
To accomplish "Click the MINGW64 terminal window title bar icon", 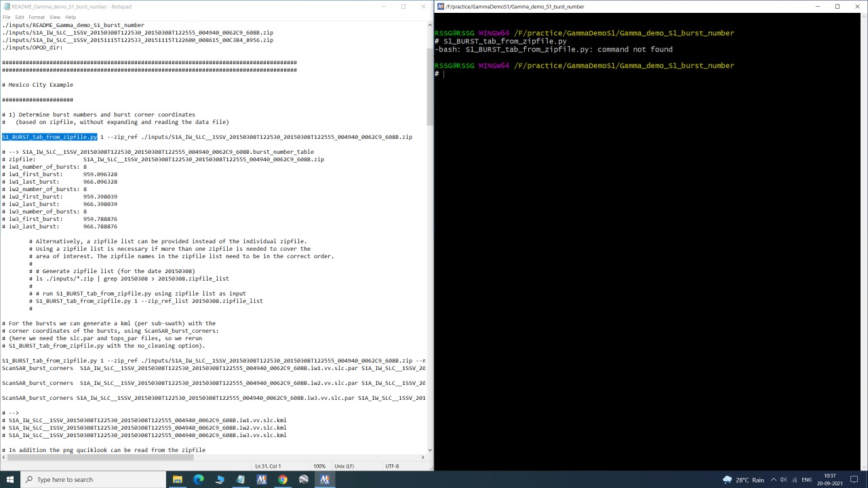I will [441, 7].
